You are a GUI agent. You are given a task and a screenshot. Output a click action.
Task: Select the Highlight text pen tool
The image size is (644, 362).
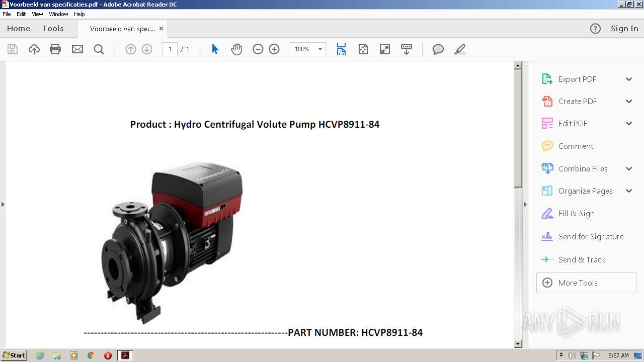[x=459, y=49]
